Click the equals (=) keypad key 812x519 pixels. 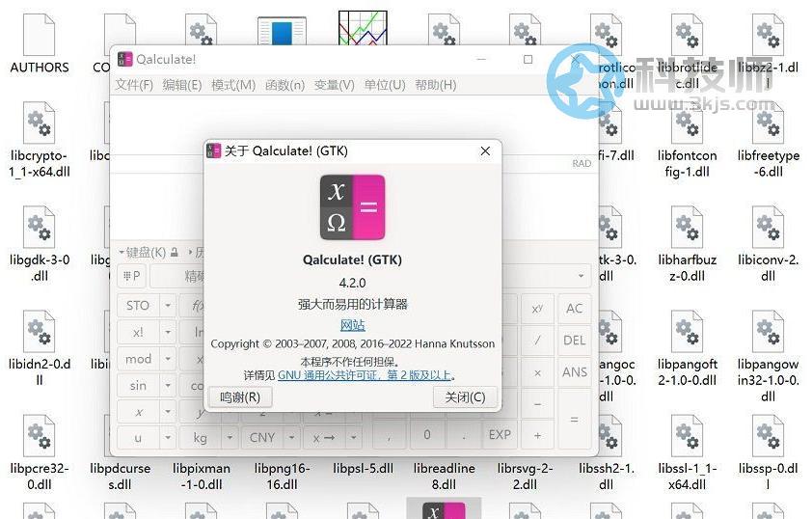(x=575, y=420)
